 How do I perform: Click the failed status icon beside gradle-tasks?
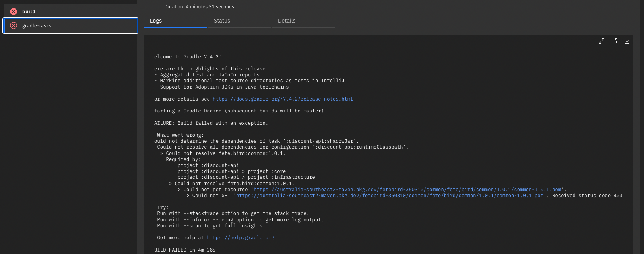(14, 25)
